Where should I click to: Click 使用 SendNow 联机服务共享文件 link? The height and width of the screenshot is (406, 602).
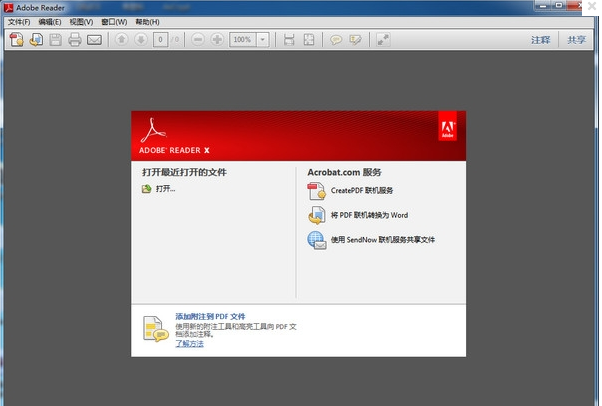tap(383, 240)
